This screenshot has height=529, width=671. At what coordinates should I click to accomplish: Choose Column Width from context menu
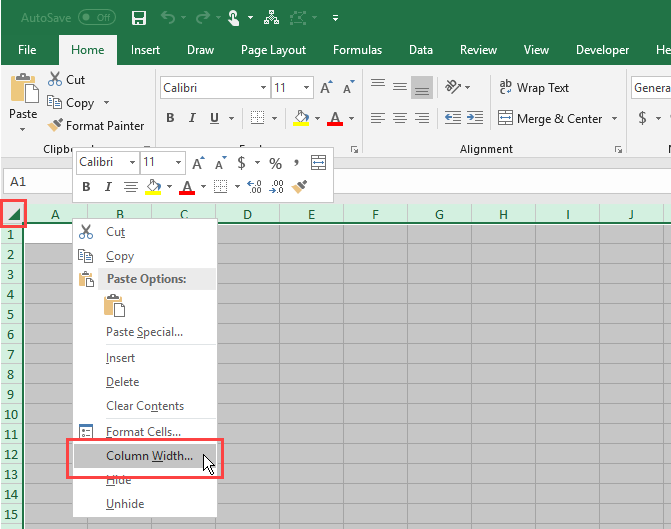[x=149, y=456]
